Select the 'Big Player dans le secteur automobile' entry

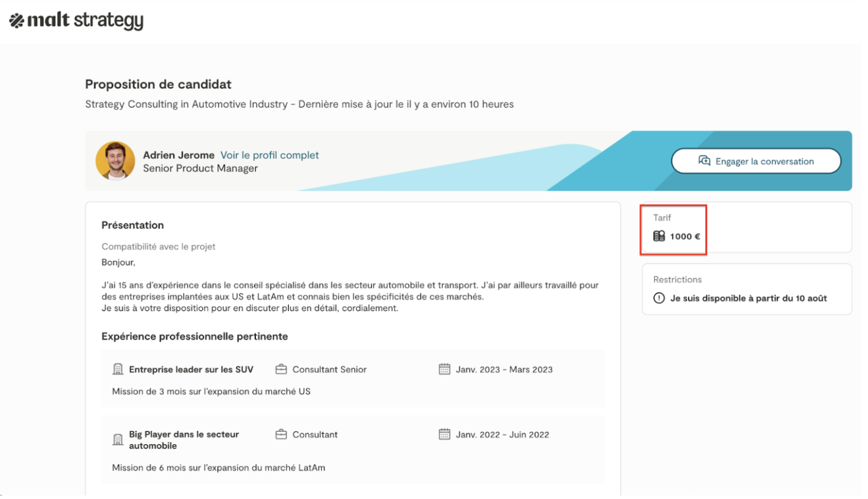(x=183, y=440)
